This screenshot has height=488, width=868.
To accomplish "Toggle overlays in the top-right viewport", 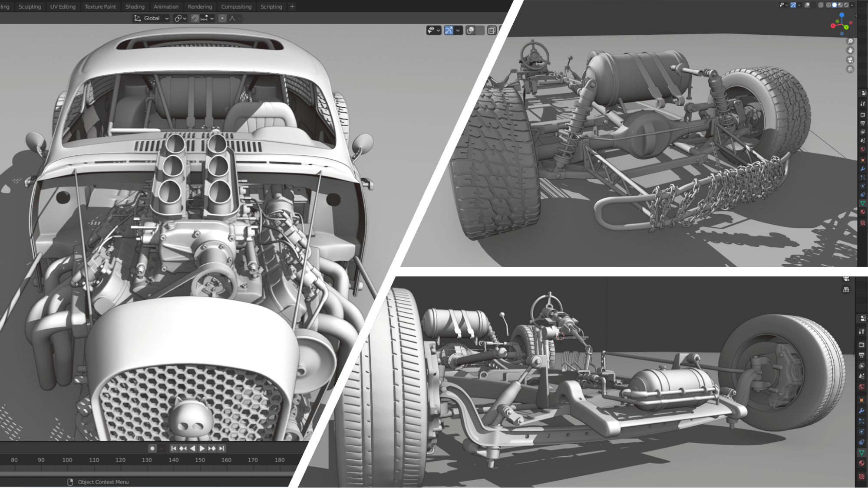I will tap(807, 5).
